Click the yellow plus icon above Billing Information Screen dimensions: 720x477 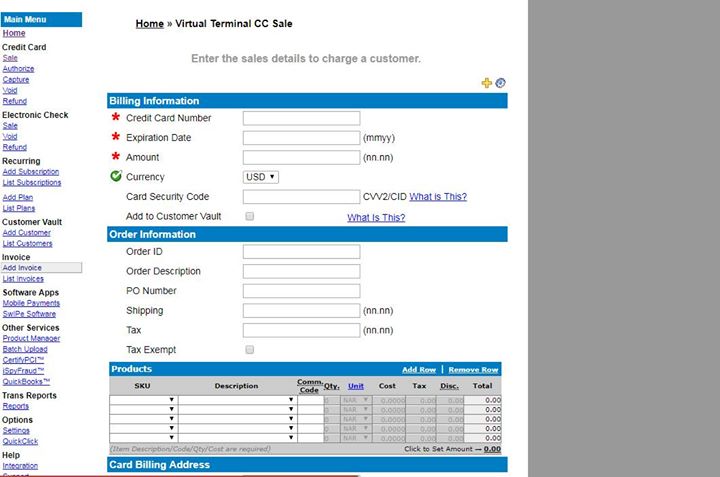click(486, 83)
